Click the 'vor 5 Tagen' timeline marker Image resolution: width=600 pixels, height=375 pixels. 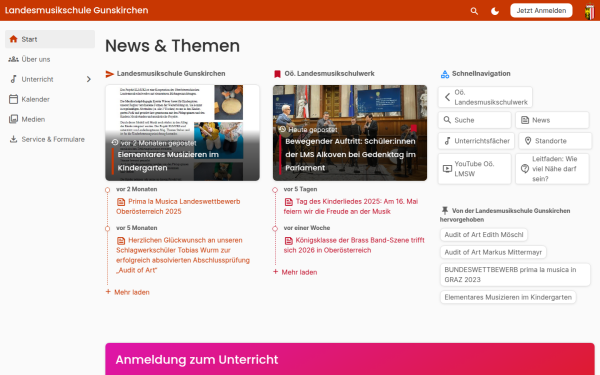click(x=275, y=190)
